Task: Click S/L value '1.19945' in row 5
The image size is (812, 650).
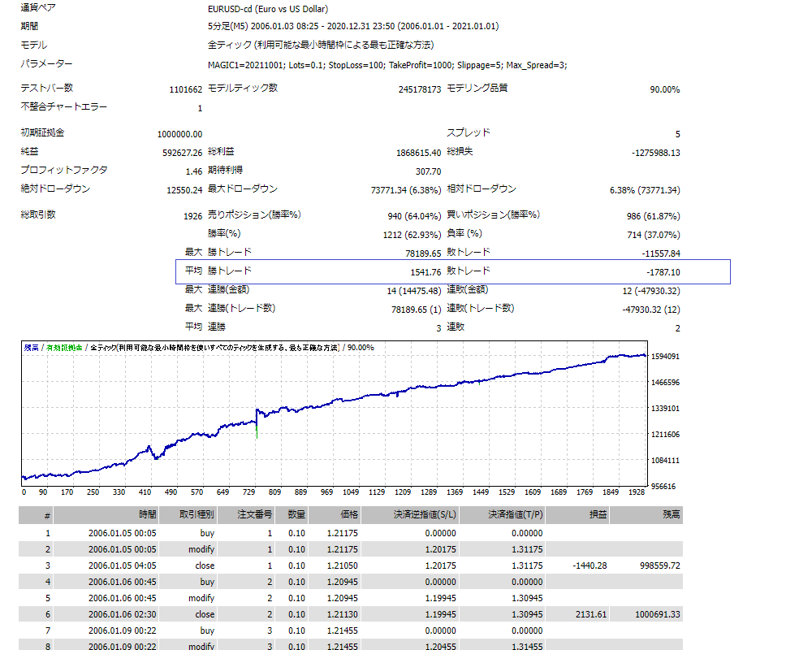Action: (x=441, y=598)
